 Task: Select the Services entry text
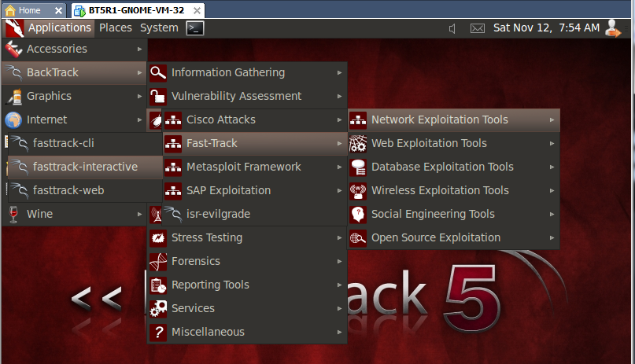(x=193, y=309)
